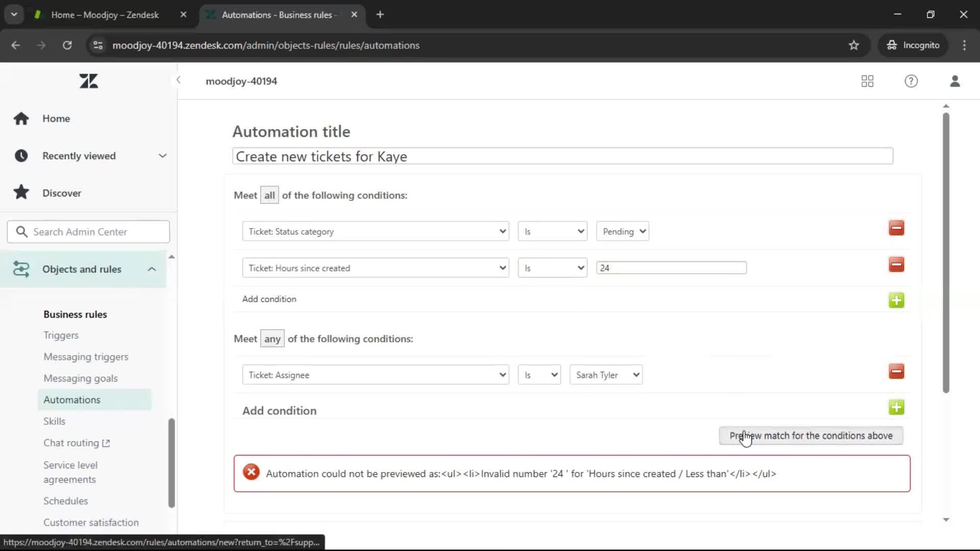Screen dimensions: 980x551
Task: Open Customer satisfaction in sidebar
Action: [91, 522]
